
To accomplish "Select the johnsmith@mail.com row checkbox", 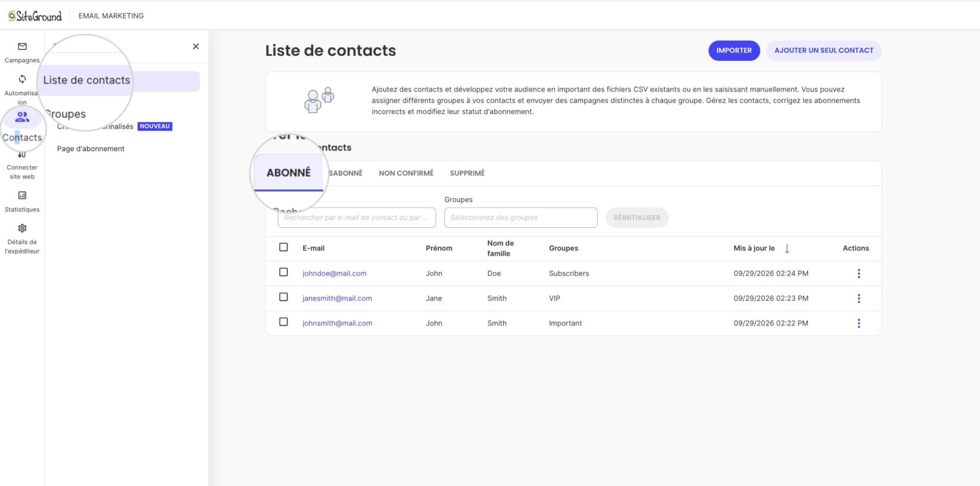I will 283,322.
